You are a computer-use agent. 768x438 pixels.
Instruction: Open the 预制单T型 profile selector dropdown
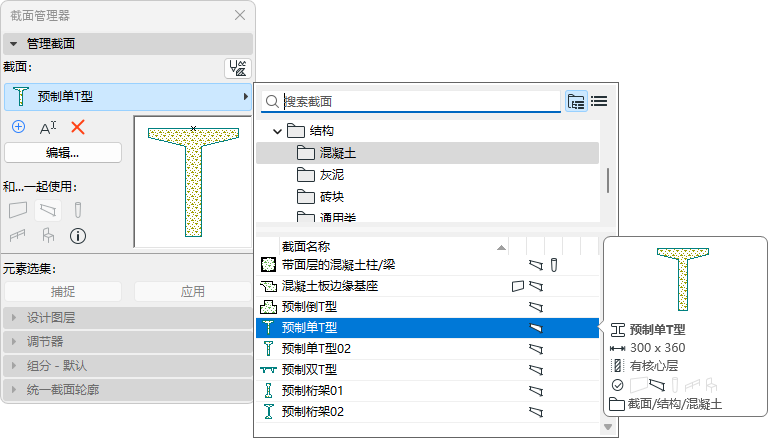[128, 97]
